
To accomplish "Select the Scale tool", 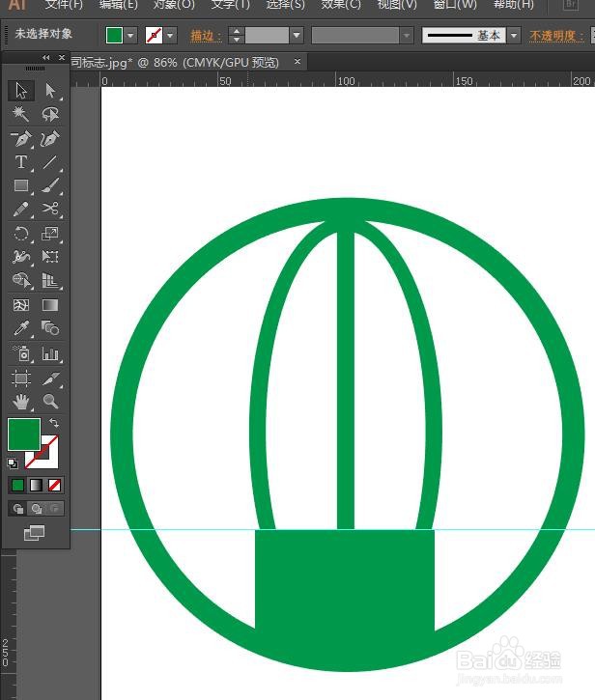I will tap(50, 233).
